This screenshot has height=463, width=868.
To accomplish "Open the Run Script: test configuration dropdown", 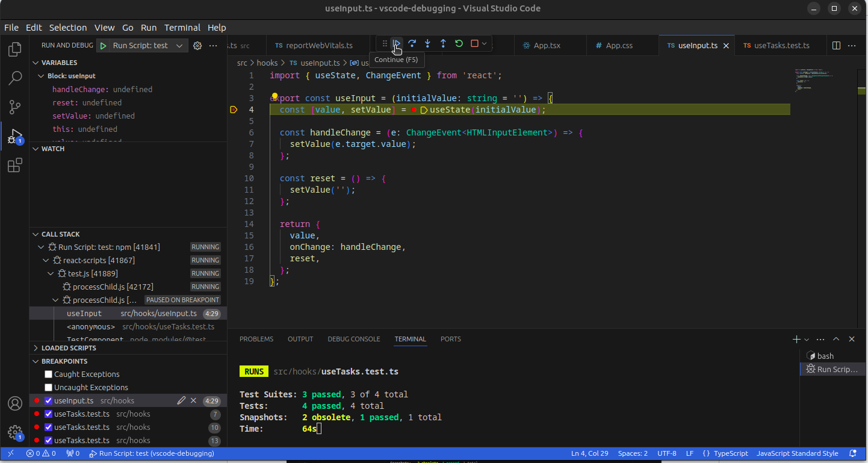I will point(179,46).
